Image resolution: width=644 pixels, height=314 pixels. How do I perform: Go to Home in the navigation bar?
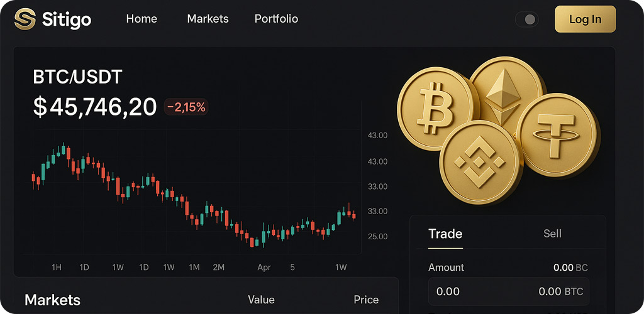pos(142,19)
